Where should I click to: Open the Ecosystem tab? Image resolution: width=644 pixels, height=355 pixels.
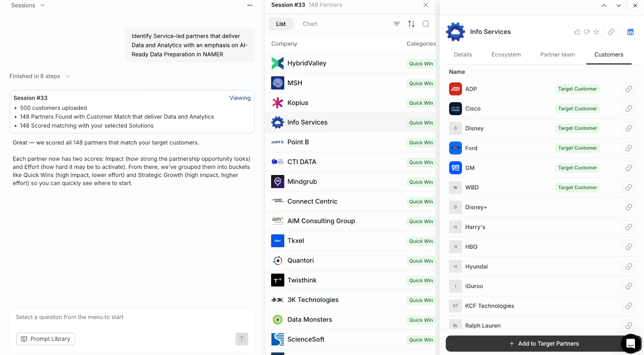click(x=506, y=55)
